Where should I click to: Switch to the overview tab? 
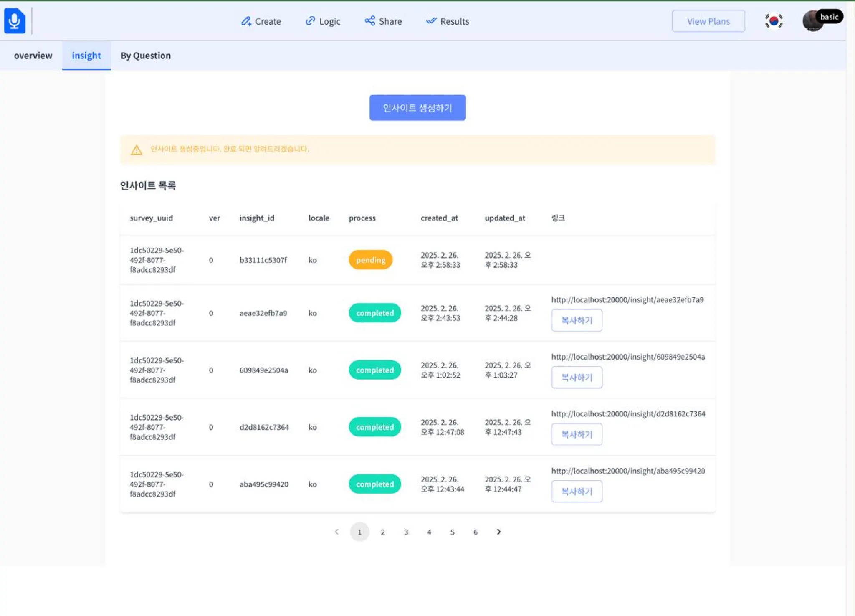click(x=33, y=56)
